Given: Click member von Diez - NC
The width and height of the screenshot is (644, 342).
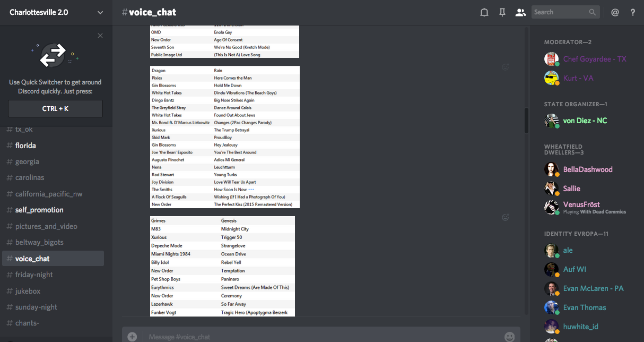Looking at the screenshot, I should (x=585, y=121).
